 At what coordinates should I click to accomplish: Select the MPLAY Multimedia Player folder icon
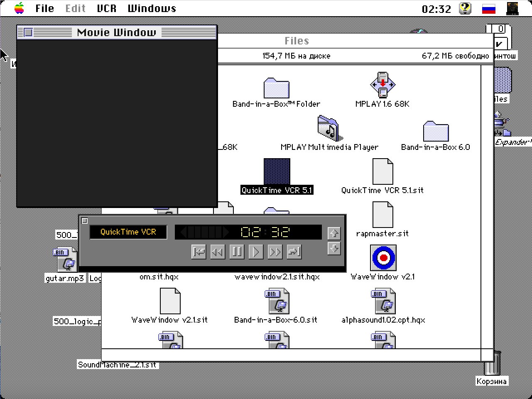coord(330,128)
